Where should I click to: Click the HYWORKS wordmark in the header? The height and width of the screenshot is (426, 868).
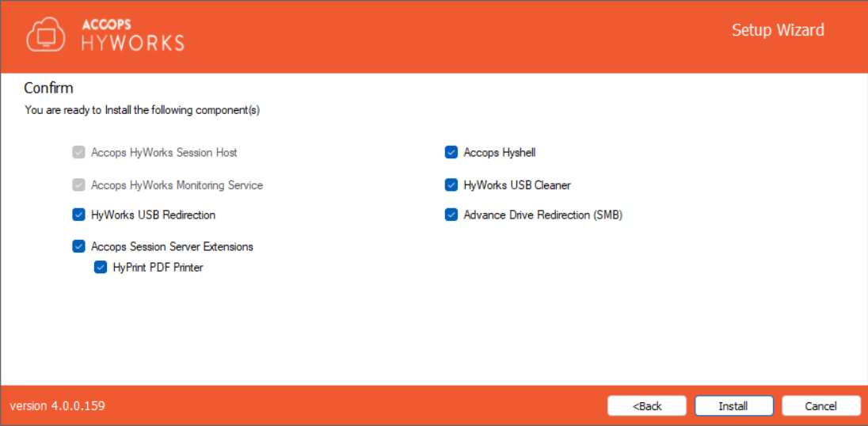[x=133, y=43]
